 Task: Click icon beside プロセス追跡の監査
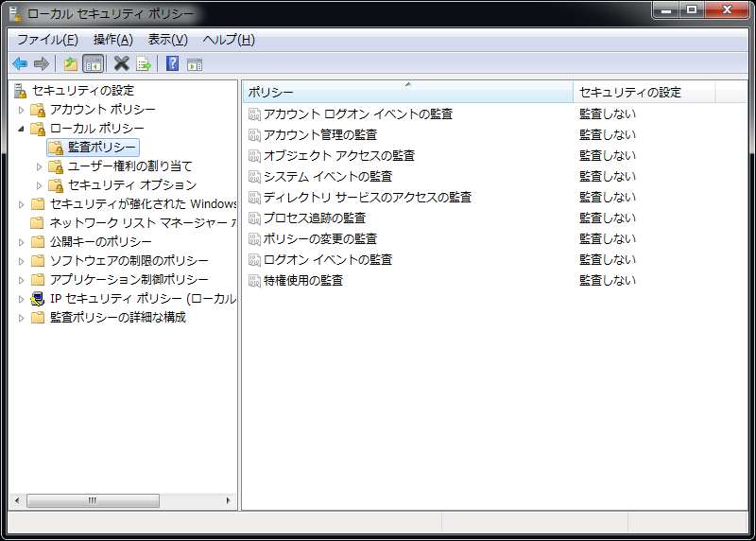254,218
